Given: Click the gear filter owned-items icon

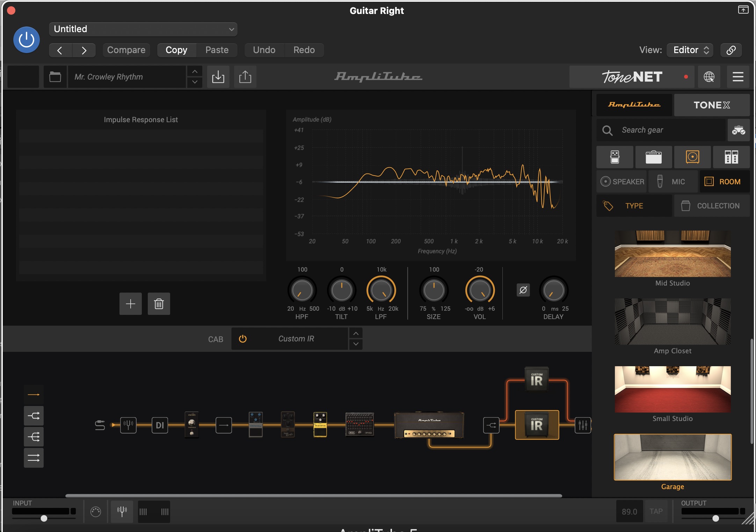Looking at the screenshot, I should [739, 130].
